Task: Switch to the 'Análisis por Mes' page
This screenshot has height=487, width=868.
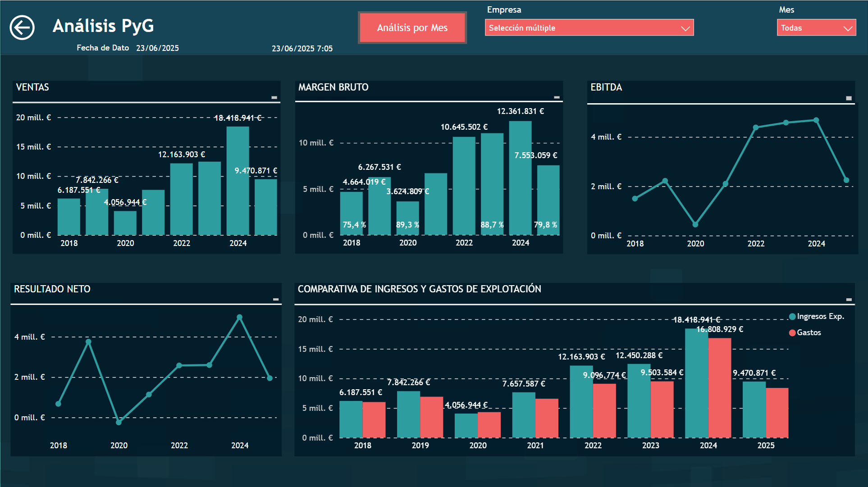Action: point(412,27)
